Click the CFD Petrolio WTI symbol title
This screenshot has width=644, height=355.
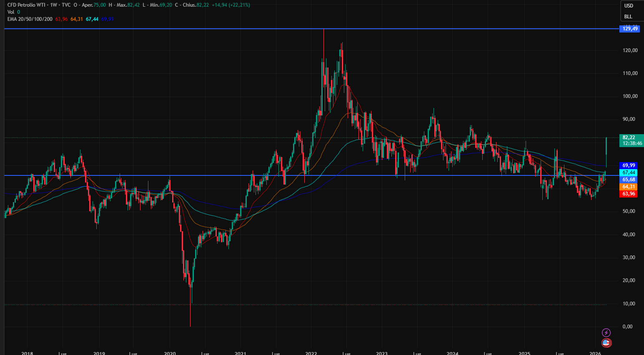click(x=26, y=5)
